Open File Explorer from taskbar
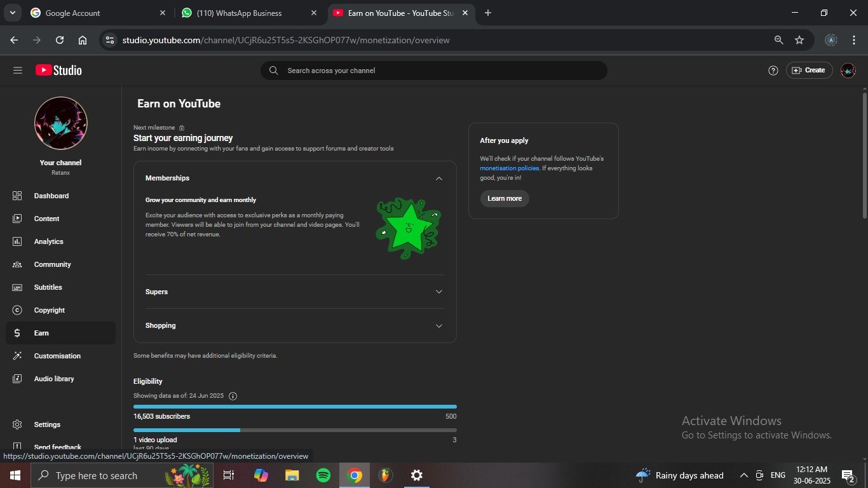 tap(292, 475)
